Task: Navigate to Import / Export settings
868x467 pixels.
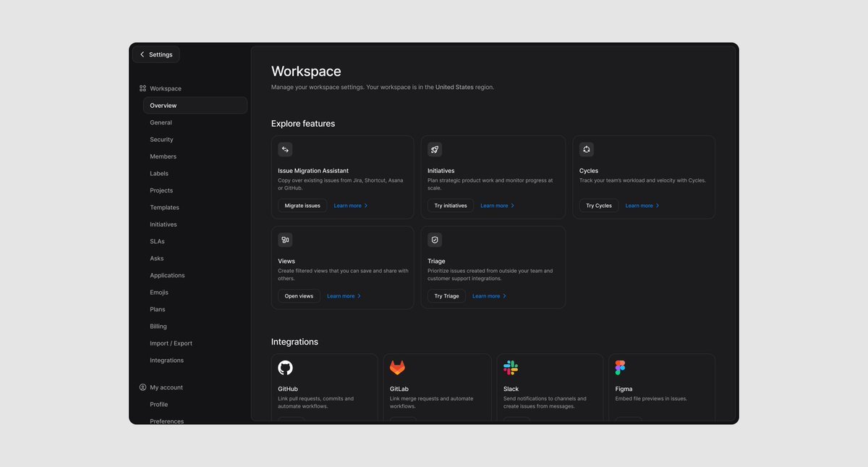Action: click(x=171, y=343)
